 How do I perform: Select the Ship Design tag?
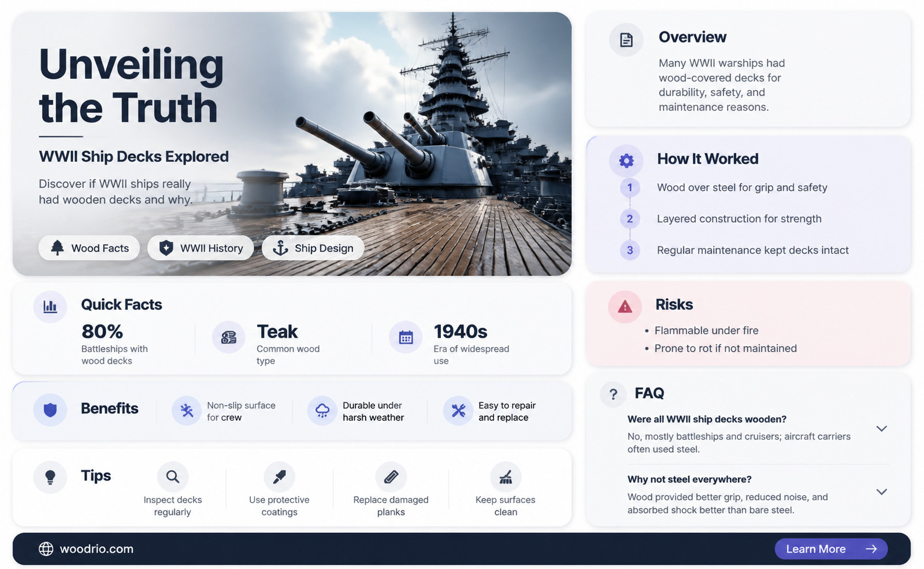pyautogui.click(x=313, y=248)
